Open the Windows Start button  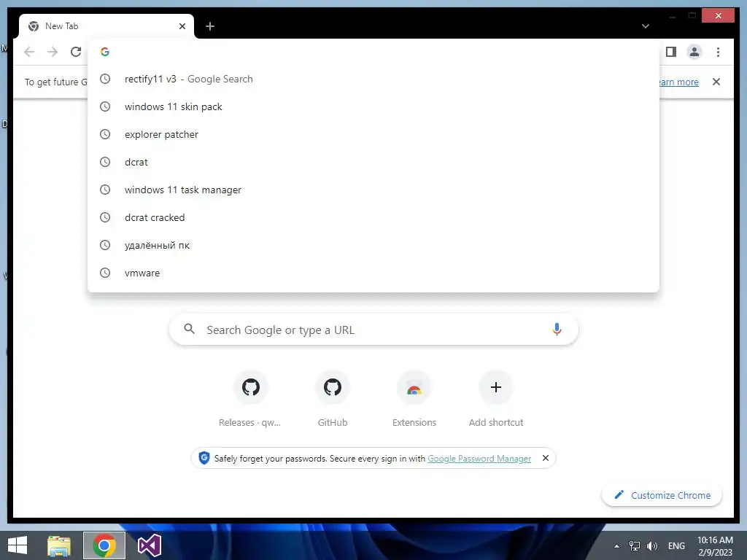click(x=18, y=545)
